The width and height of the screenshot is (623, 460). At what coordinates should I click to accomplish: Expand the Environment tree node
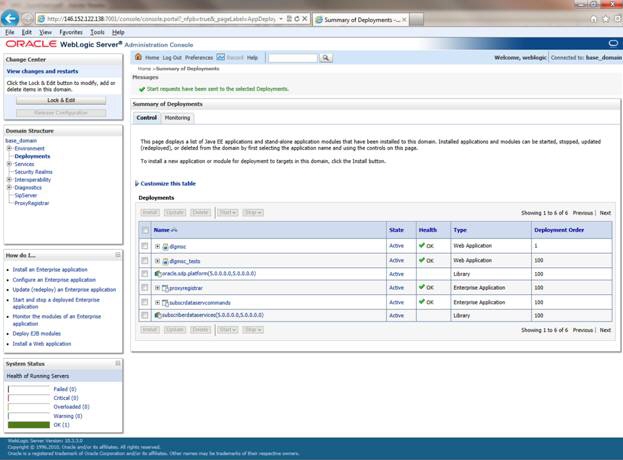click(x=9, y=148)
